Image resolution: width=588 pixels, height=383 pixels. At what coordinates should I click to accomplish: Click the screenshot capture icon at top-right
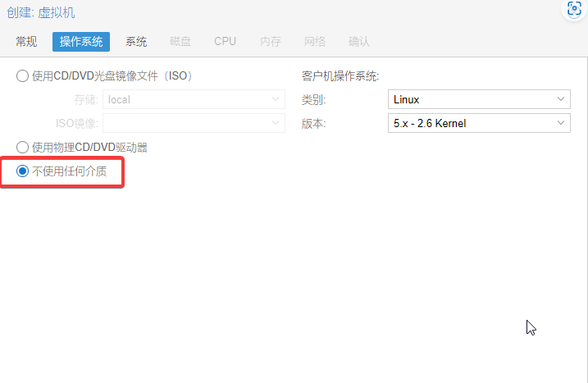pos(574,9)
